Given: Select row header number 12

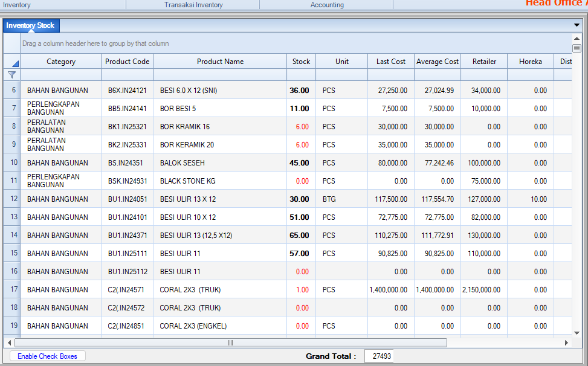Looking at the screenshot, I should pyautogui.click(x=13, y=199).
